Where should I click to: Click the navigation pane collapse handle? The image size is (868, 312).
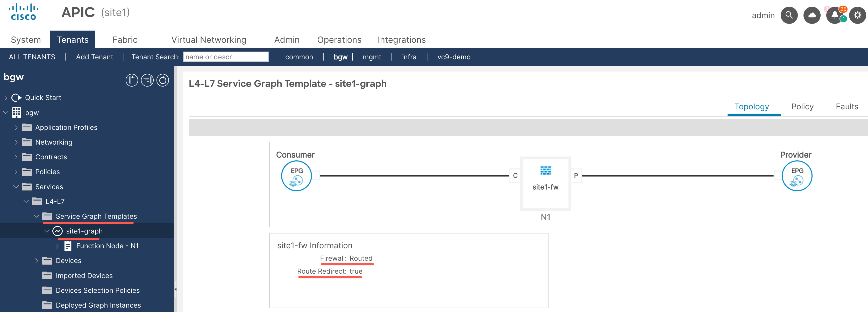[176, 289]
